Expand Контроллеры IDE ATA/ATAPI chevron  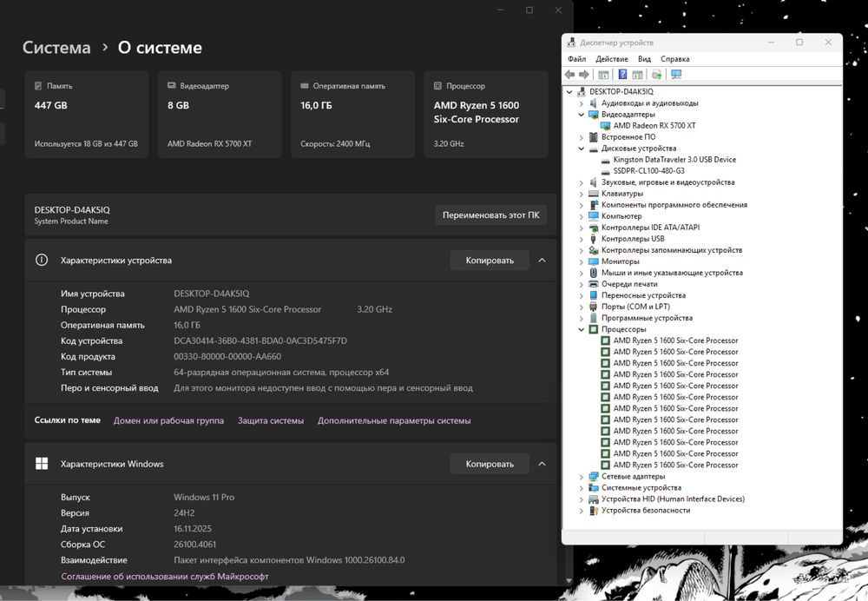(x=582, y=228)
